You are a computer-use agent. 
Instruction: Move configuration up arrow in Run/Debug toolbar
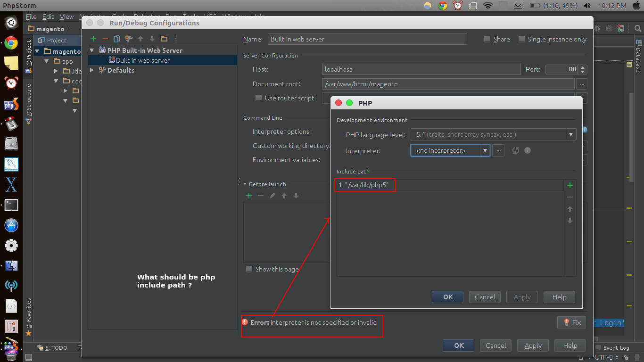pyautogui.click(x=140, y=39)
